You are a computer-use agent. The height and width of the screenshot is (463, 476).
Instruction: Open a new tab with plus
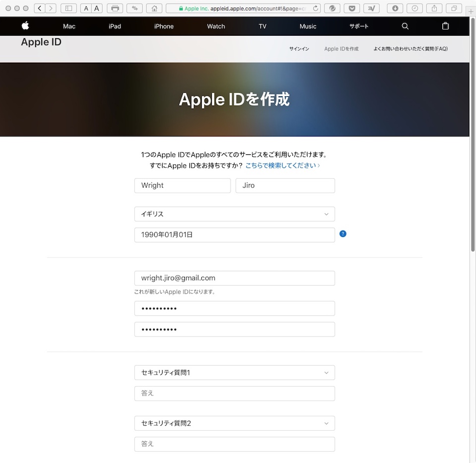(x=471, y=11)
